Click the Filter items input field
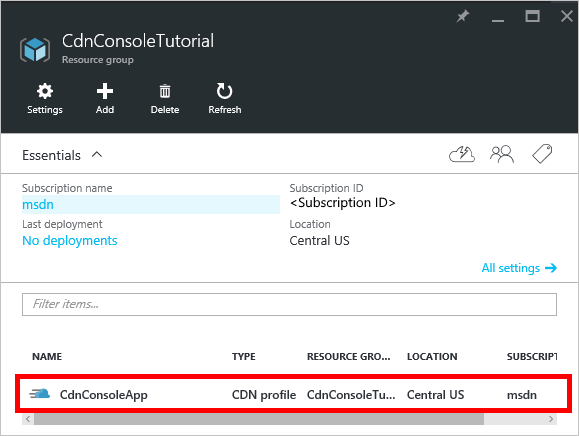Viewport: 579px width, 436px height. coord(289,305)
